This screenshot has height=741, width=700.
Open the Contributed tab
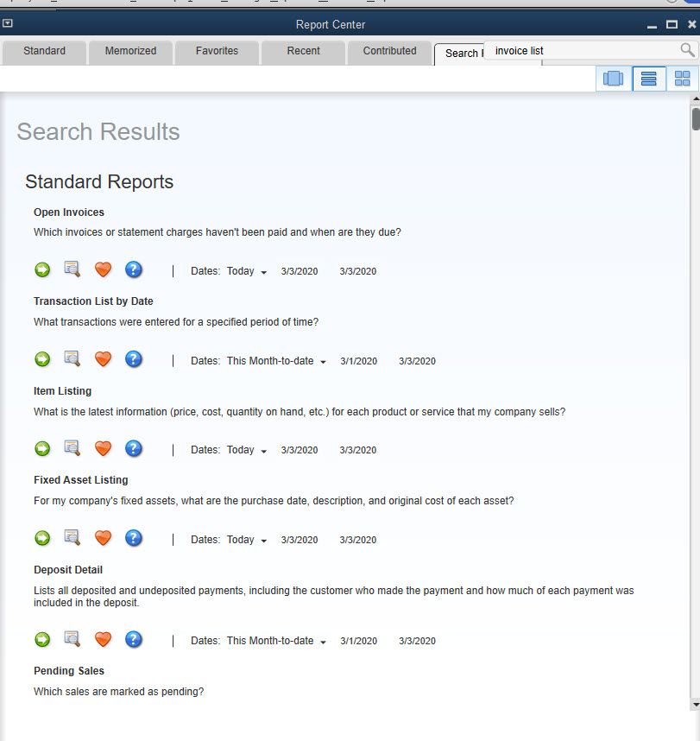coord(389,51)
